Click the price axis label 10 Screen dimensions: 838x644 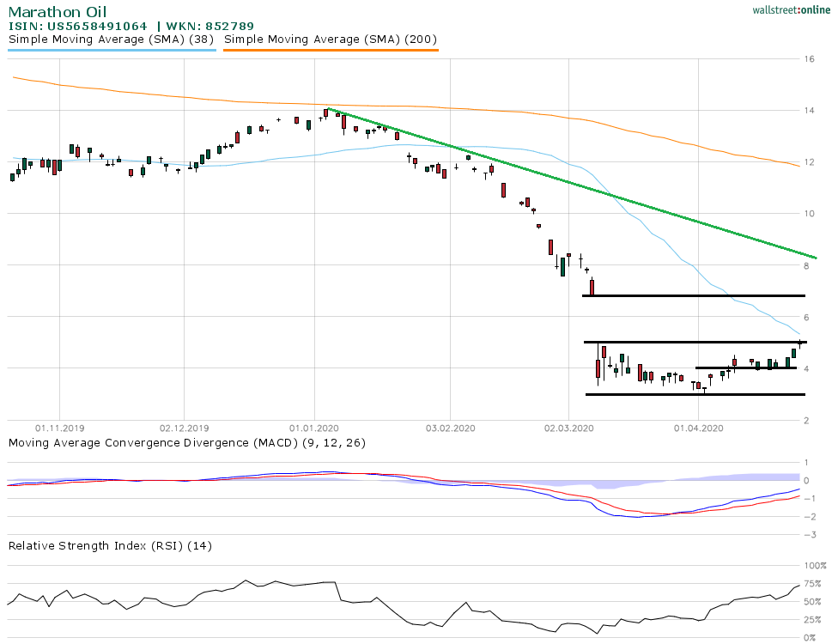[810, 214]
